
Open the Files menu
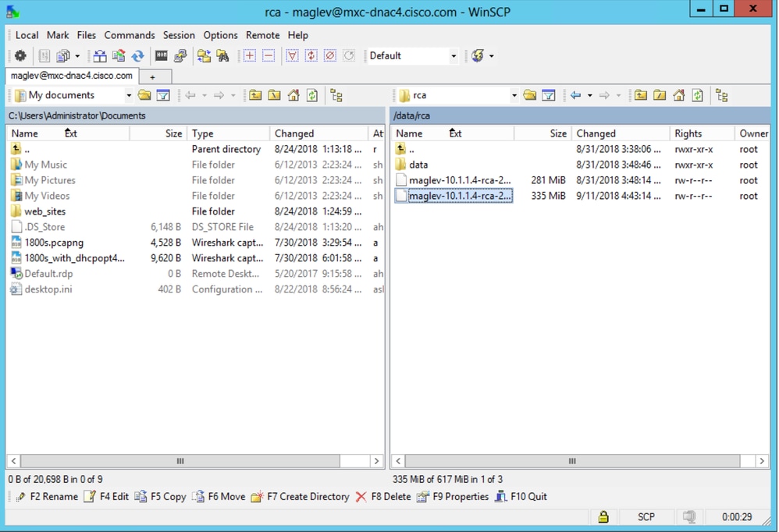(x=86, y=35)
